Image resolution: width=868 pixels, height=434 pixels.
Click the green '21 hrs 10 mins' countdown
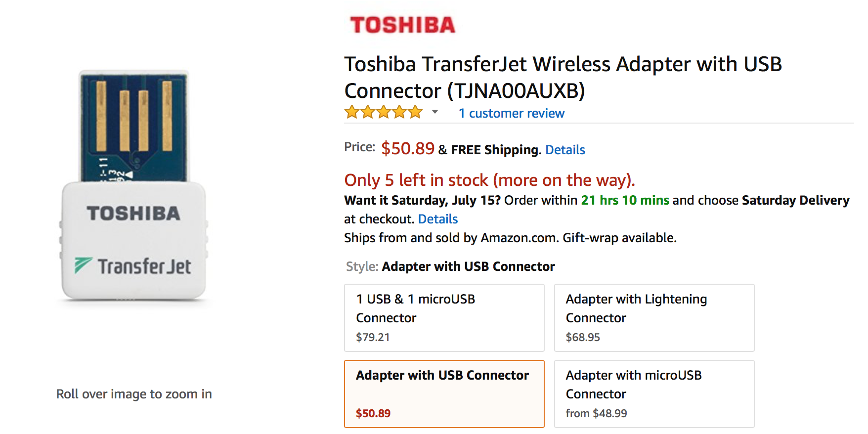click(x=625, y=200)
